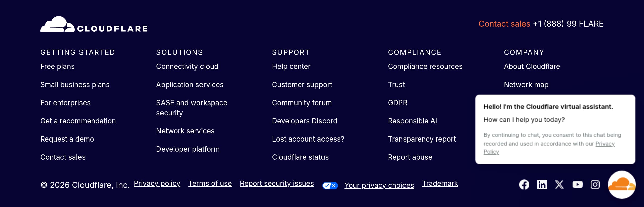644x207 pixels.
Task: Open the Contact sales link
Action: (x=504, y=24)
